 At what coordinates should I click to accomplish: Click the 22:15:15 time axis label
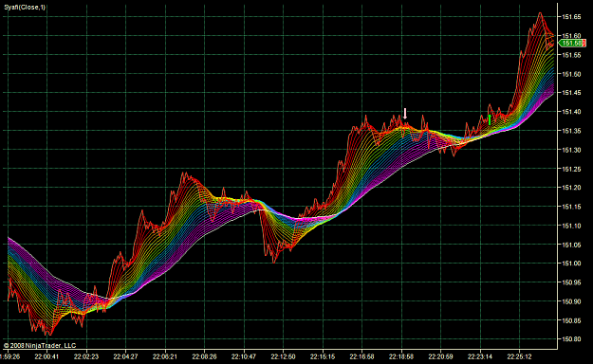click(323, 356)
